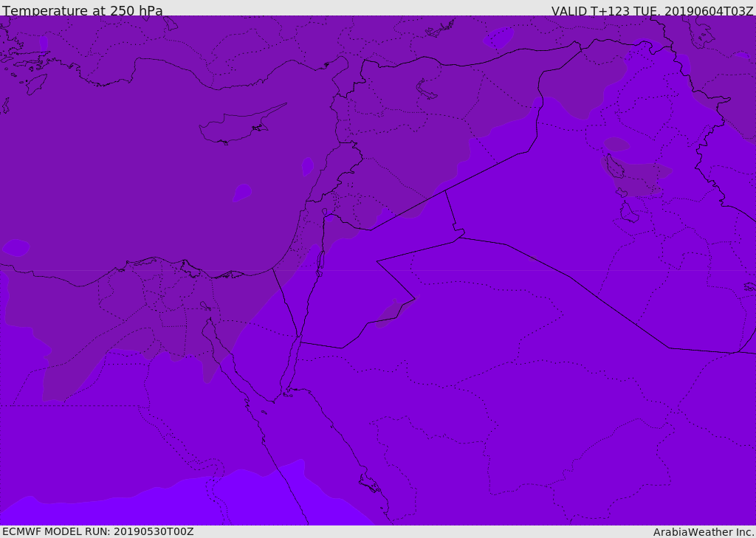Click the 'Temperature at 250 hPa' title text

click(x=83, y=10)
